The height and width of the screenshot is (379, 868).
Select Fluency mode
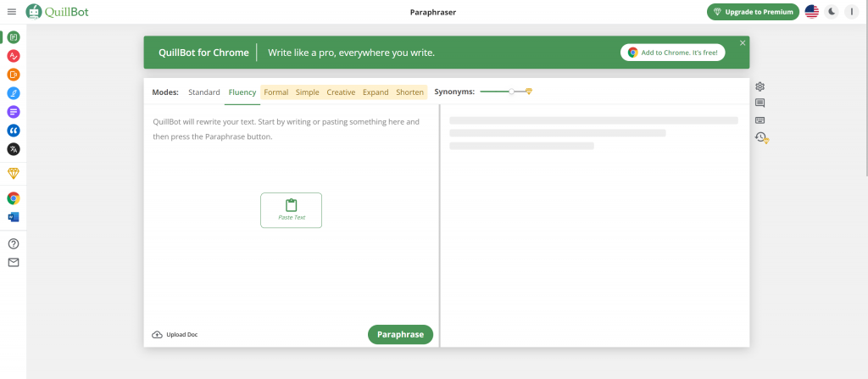pos(242,92)
